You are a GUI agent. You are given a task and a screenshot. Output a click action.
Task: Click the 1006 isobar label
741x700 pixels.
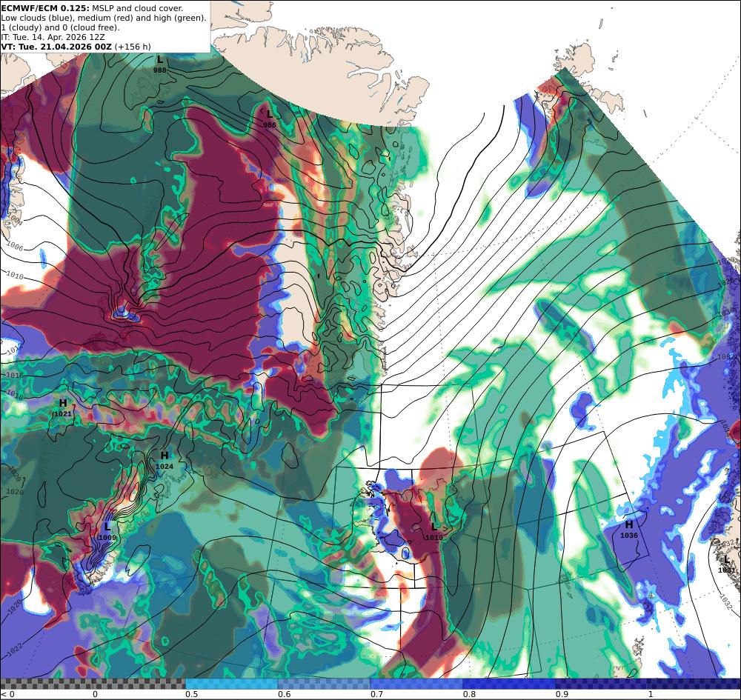point(16,247)
